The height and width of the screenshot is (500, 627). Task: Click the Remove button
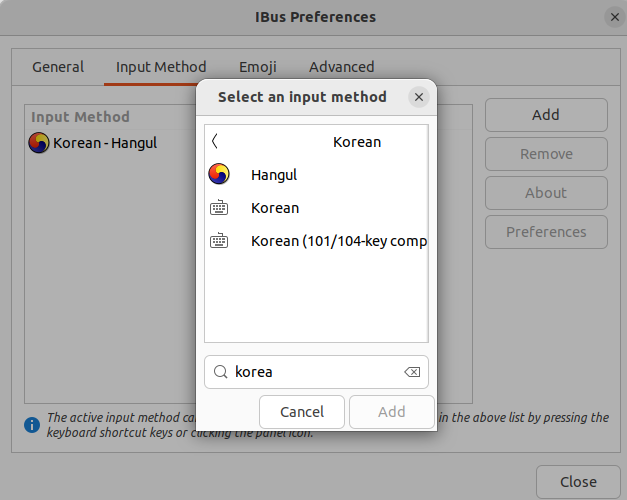click(546, 154)
